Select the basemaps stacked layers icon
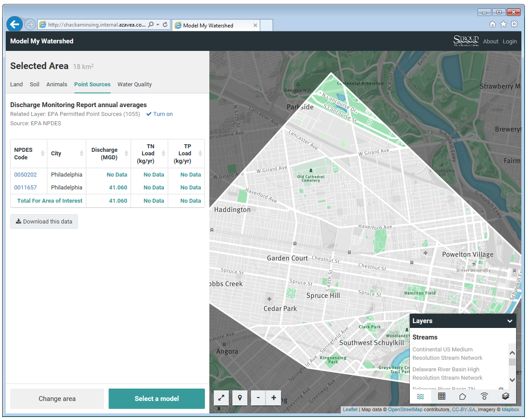The width and height of the screenshot is (528, 420). tap(505, 397)
